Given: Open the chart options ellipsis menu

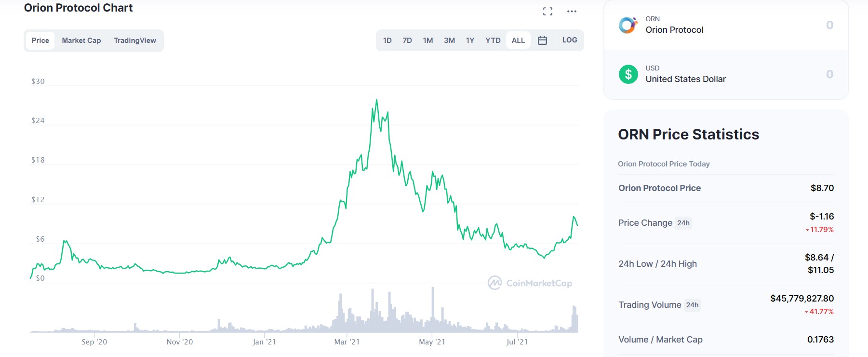Looking at the screenshot, I should pos(571,11).
